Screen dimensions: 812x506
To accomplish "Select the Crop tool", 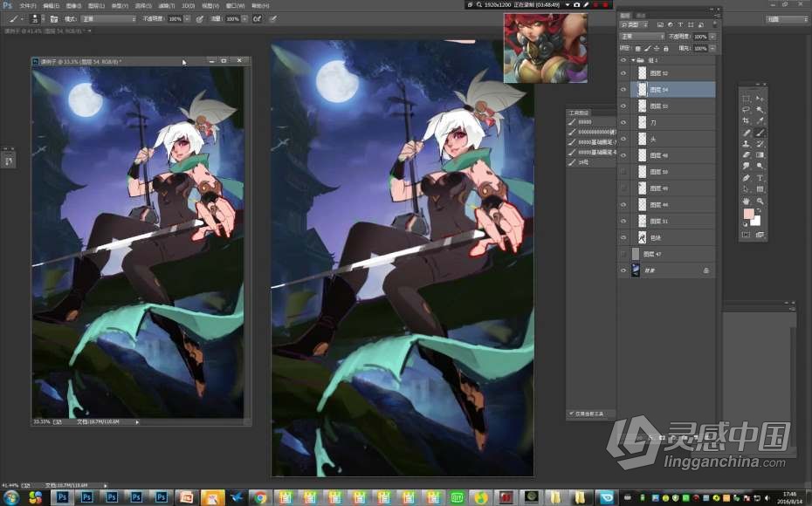I will pos(746,121).
